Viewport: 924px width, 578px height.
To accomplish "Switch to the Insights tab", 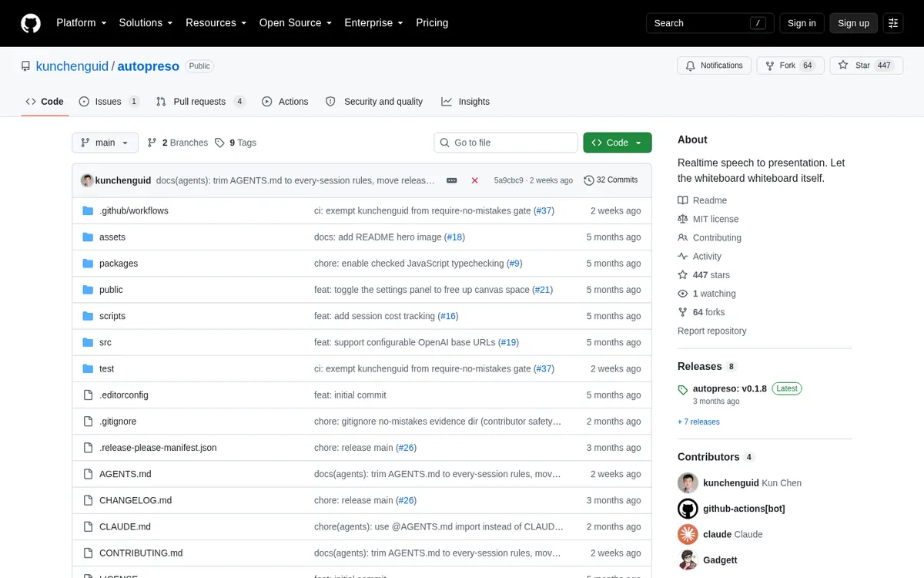I will point(466,102).
